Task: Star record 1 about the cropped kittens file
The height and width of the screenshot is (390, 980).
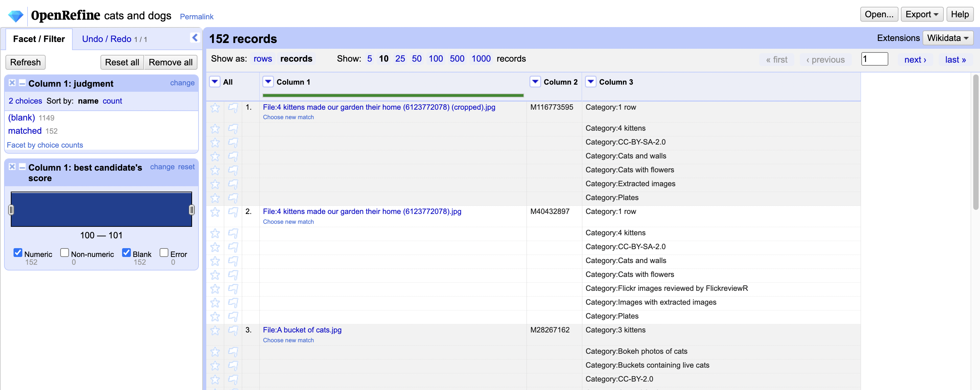Action: coord(215,108)
